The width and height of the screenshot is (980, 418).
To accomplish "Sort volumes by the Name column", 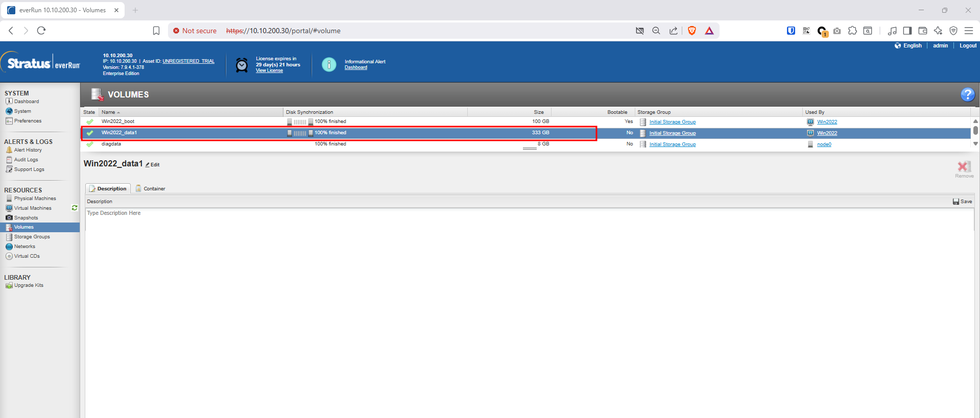I will [x=109, y=112].
